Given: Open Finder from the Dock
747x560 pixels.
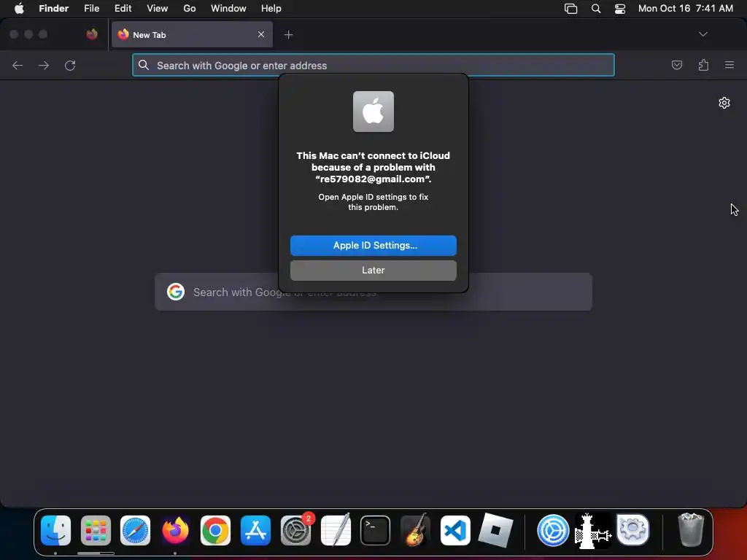Looking at the screenshot, I should tap(55, 530).
